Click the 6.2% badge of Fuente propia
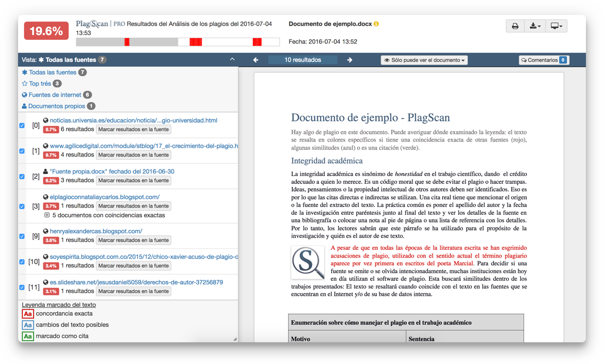 [51, 181]
